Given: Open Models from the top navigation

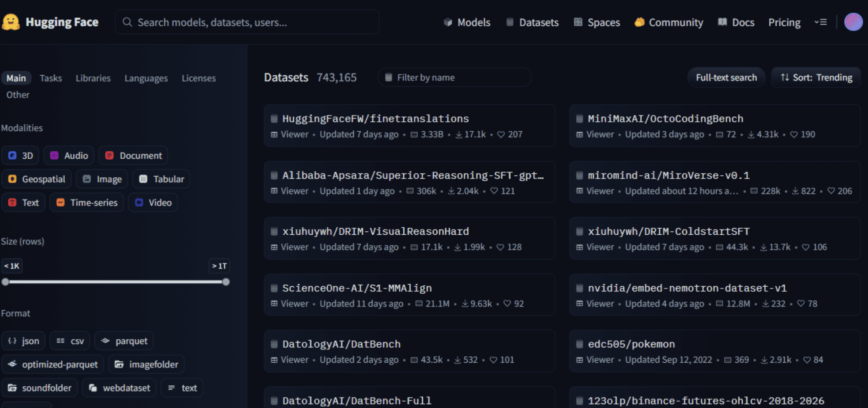Looking at the screenshot, I should [x=474, y=22].
